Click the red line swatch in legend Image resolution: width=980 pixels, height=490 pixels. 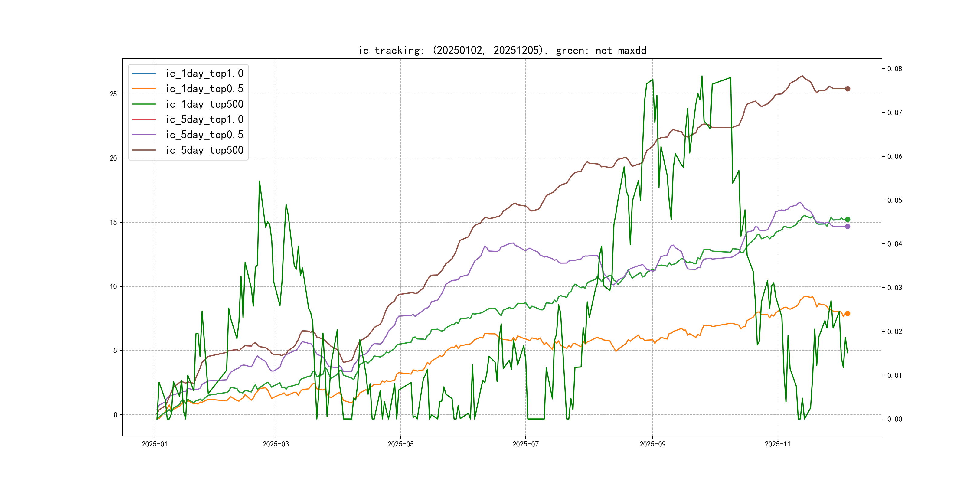(144, 119)
